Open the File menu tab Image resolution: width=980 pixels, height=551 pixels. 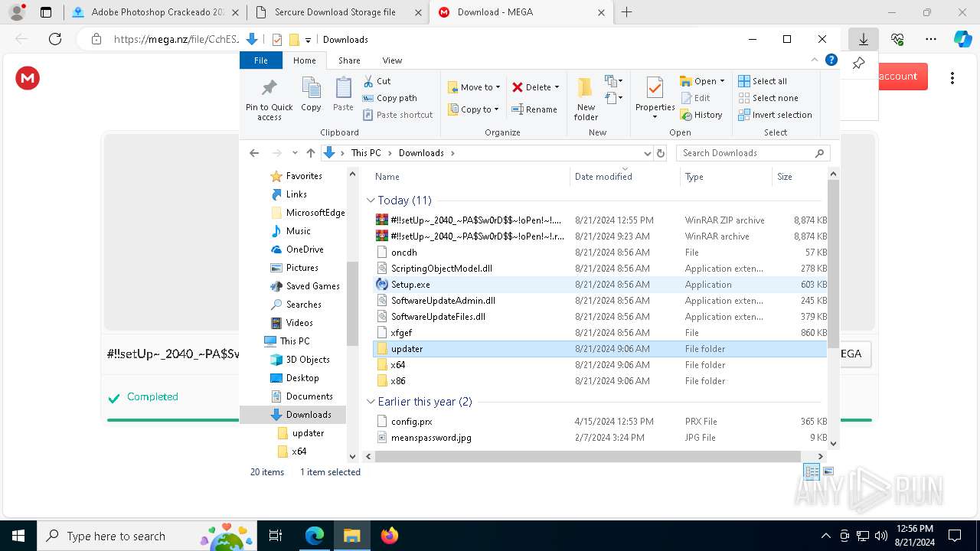[x=261, y=60]
